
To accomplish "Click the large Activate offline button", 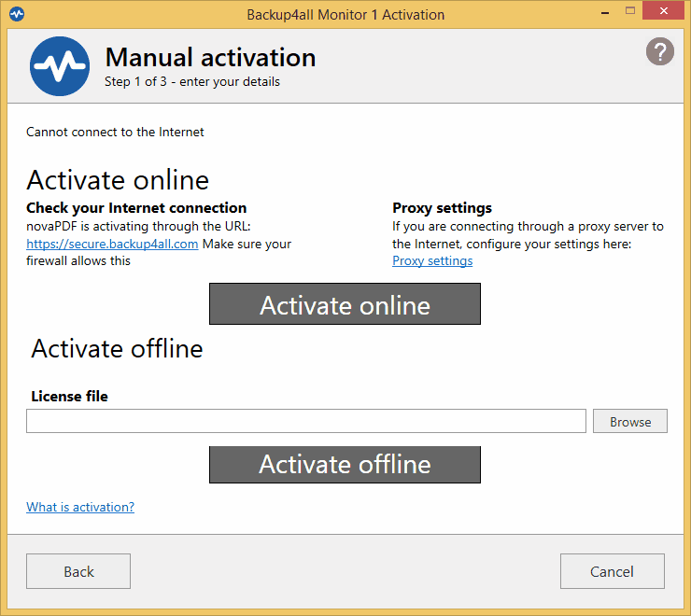I will [345, 465].
